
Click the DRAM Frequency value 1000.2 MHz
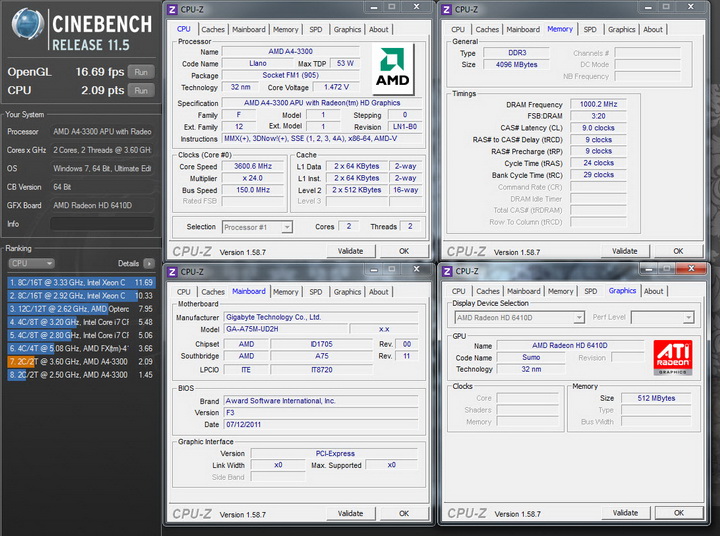[598, 104]
